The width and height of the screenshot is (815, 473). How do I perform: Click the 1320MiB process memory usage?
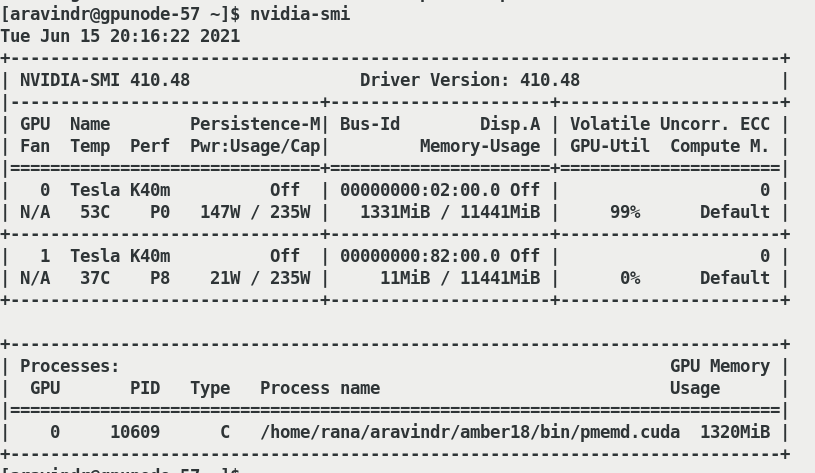pyautogui.click(x=735, y=432)
